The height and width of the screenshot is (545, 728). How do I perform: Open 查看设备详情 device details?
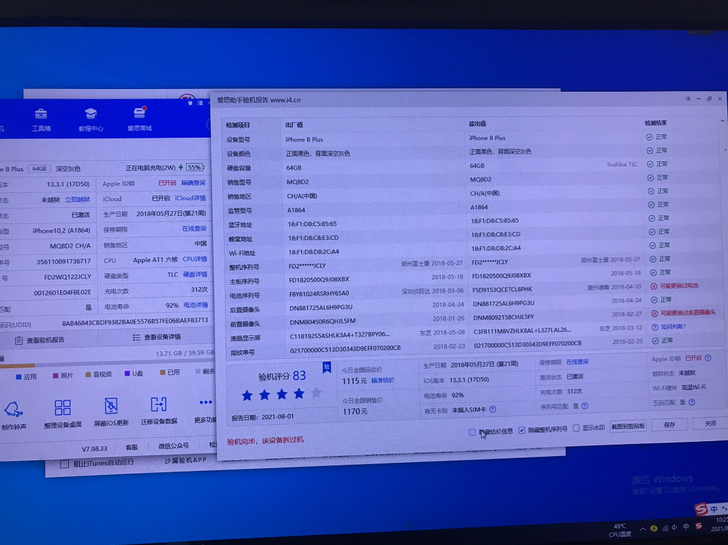[x=157, y=337]
